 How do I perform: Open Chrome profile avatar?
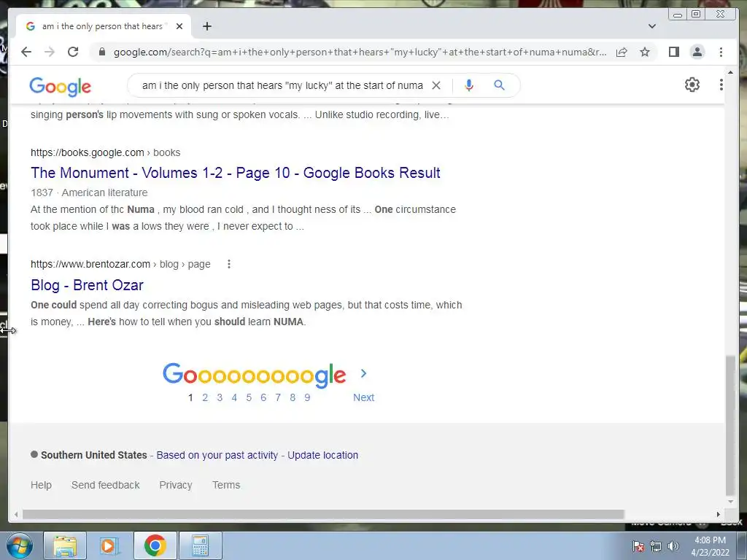pos(697,52)
